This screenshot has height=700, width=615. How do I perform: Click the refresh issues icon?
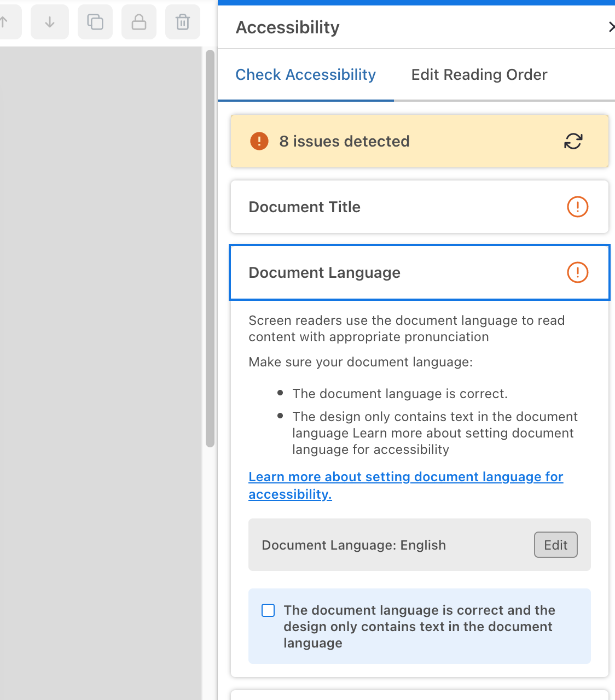click(x=572, y=141)
